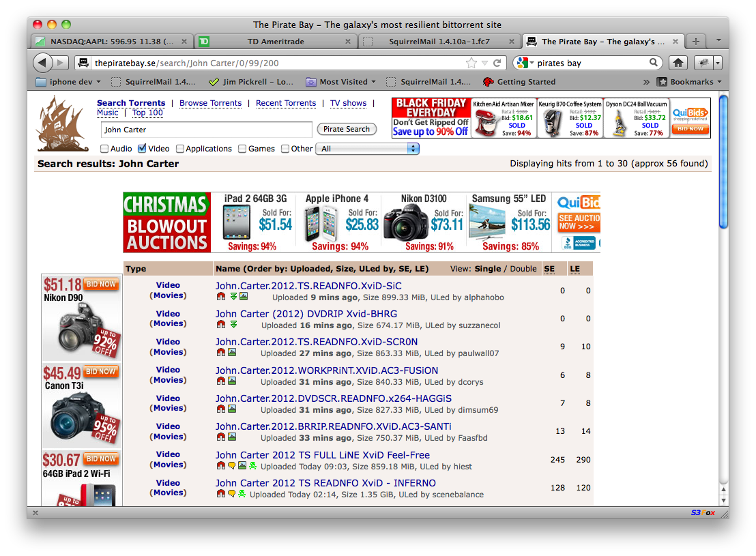
Task: Switch to the NASDAQ:AAPL tab
Action: click(x=111, y=42)
